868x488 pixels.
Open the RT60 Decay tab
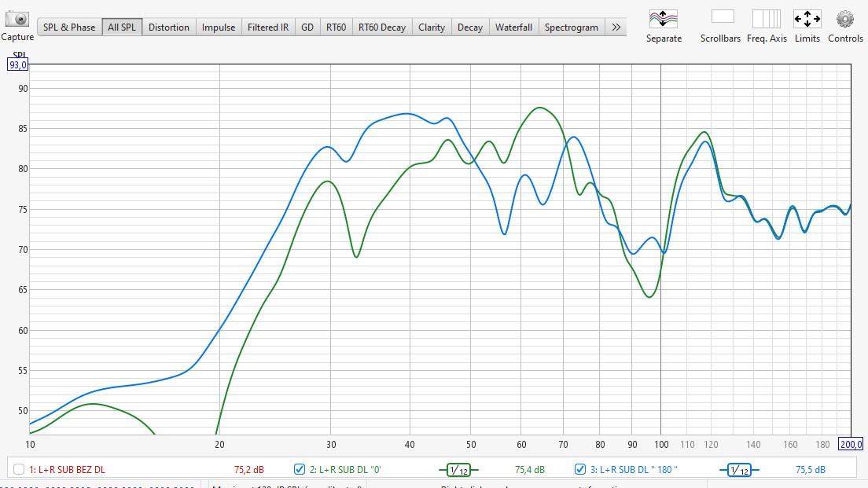point(382,28)
